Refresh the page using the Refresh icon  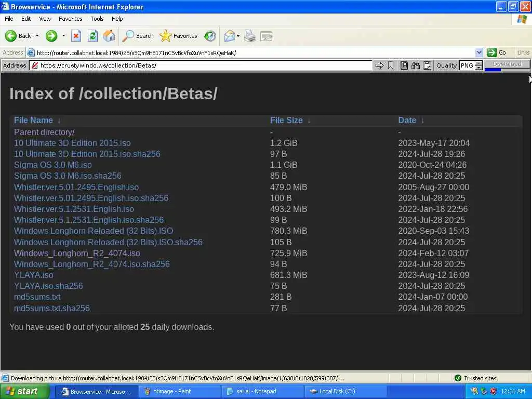[92, 36]
